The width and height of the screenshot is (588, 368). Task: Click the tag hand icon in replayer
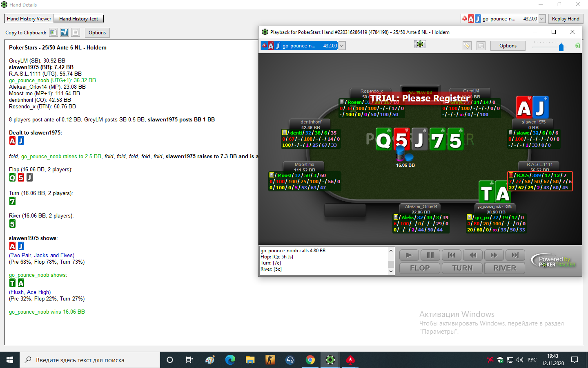pyautogui.click(x=467, y=46)
